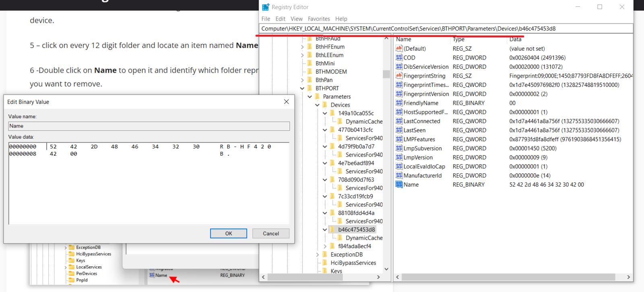Viewport: 644px width, 292px height.
Task: Collapse the BTHPORT tree node
Action: [x=302, y=88]
